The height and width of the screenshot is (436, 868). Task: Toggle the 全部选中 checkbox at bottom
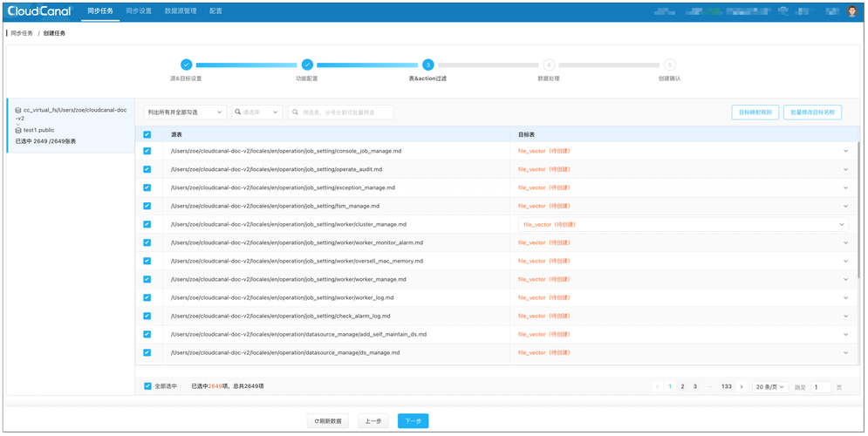pos(147,386)
